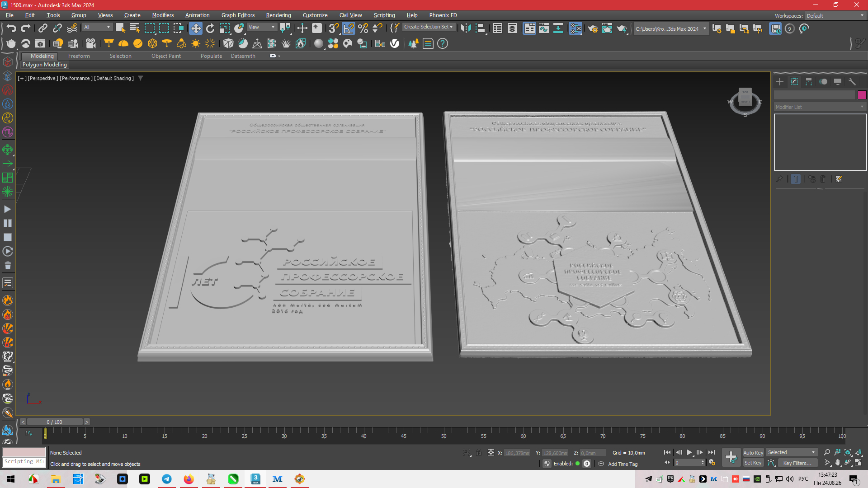Toggle Show End Result in modifier stack

[x=796, y=179]
